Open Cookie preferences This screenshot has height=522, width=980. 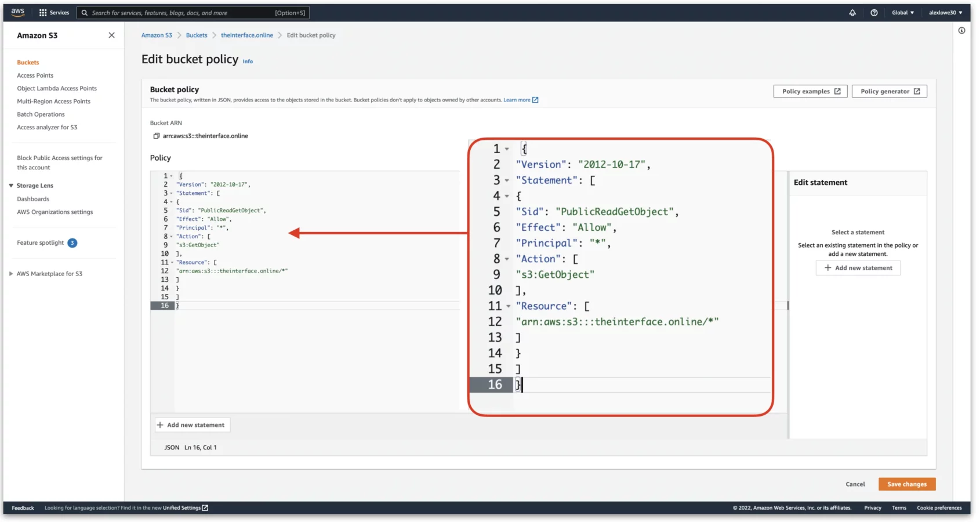click(x=939, y=508)
